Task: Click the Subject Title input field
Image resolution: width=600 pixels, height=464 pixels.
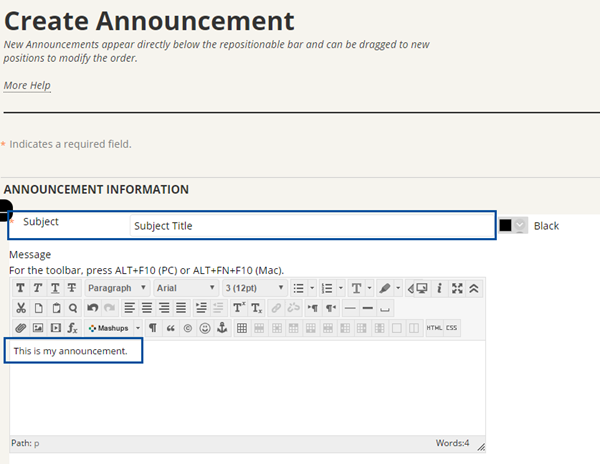Action: tap(311, 226)
